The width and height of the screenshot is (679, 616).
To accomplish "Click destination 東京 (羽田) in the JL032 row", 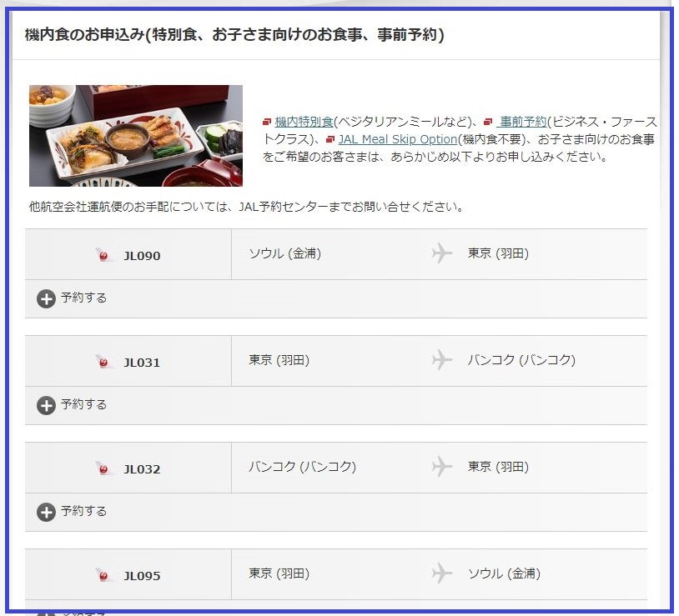I will [x=498, y=467].
